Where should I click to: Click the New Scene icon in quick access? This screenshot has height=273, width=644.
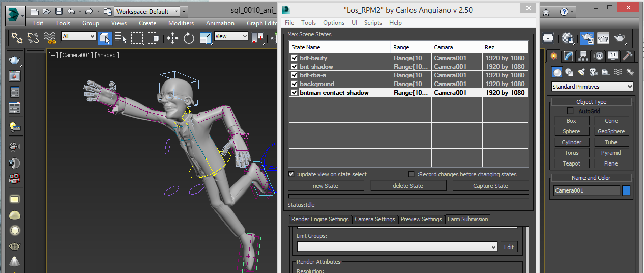click(x=34, y=11)
